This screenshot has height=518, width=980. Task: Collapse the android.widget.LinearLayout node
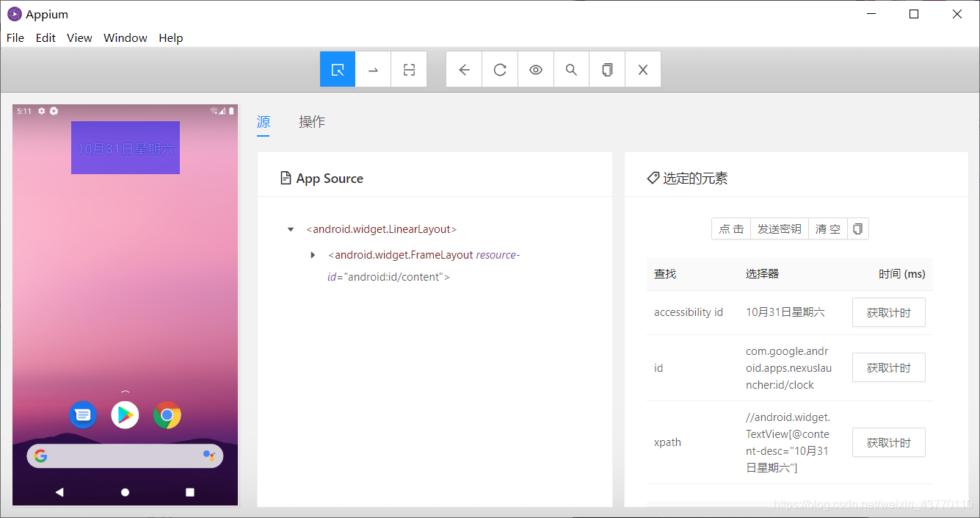[291, 230]
